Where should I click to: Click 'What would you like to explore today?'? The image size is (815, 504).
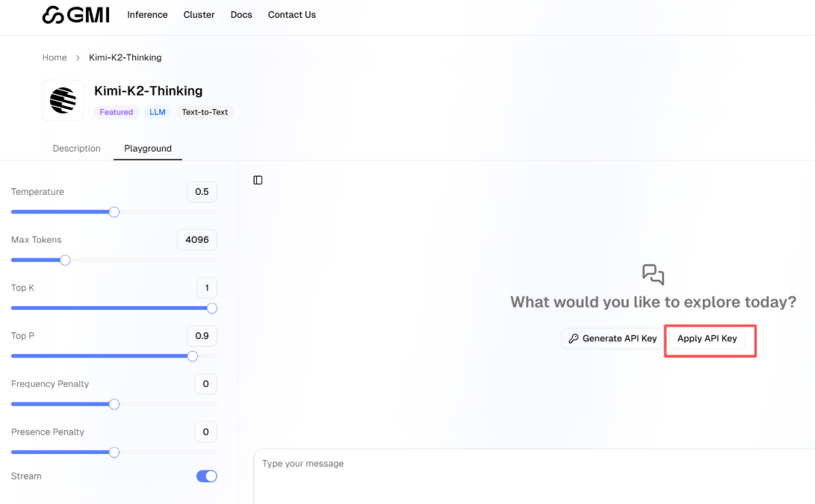(x=654, y=302)
